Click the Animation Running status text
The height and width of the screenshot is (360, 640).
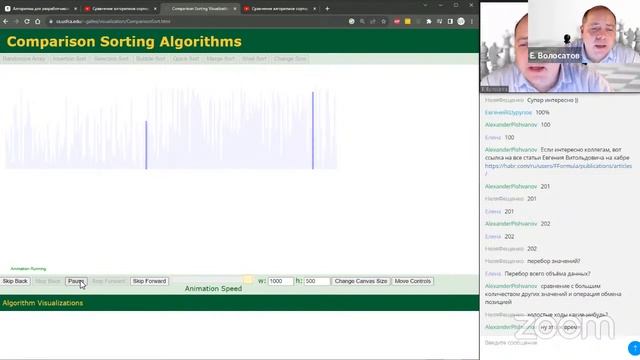29,269
